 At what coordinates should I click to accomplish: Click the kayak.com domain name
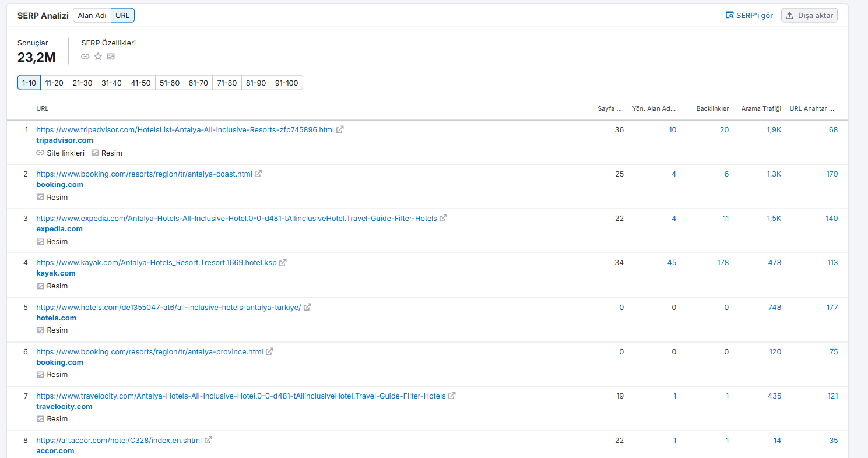click(x=56, y=273)
